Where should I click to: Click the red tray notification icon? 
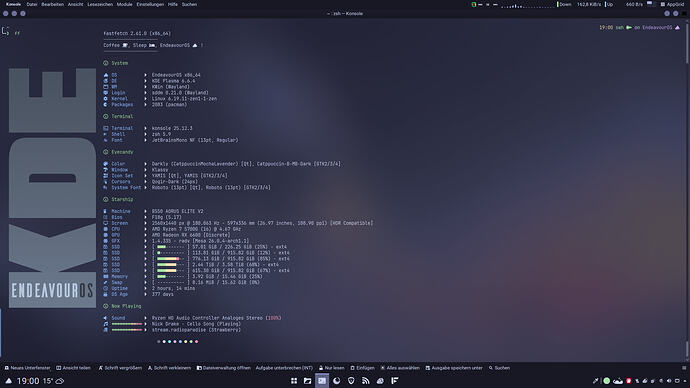[x=629, y=381]
